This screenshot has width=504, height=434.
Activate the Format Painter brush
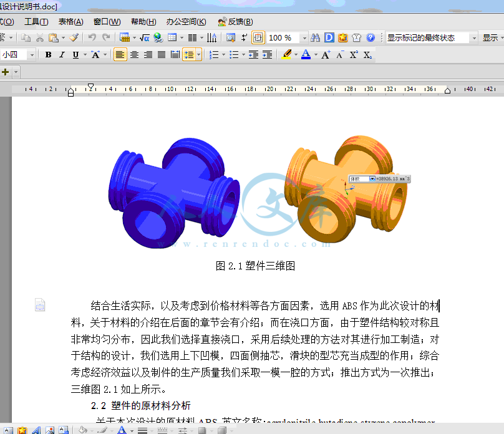click(x=74, y=37)
